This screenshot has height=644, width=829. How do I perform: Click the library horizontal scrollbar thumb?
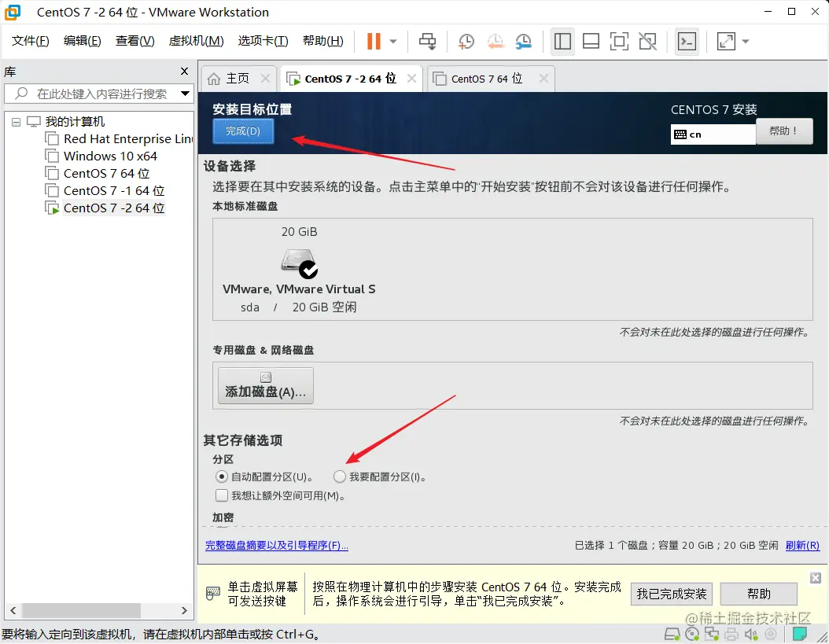pos(81,611)
